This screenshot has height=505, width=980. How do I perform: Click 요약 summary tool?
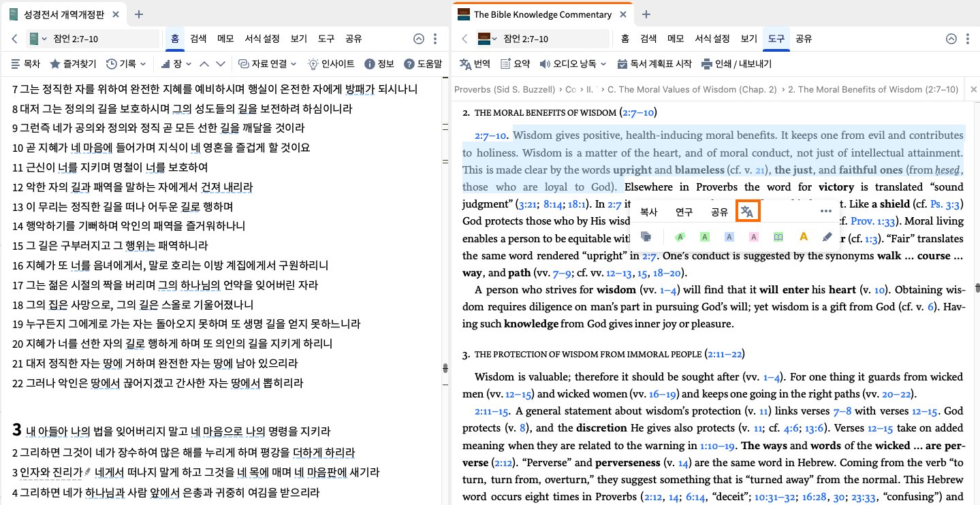[x=515, y=64]
